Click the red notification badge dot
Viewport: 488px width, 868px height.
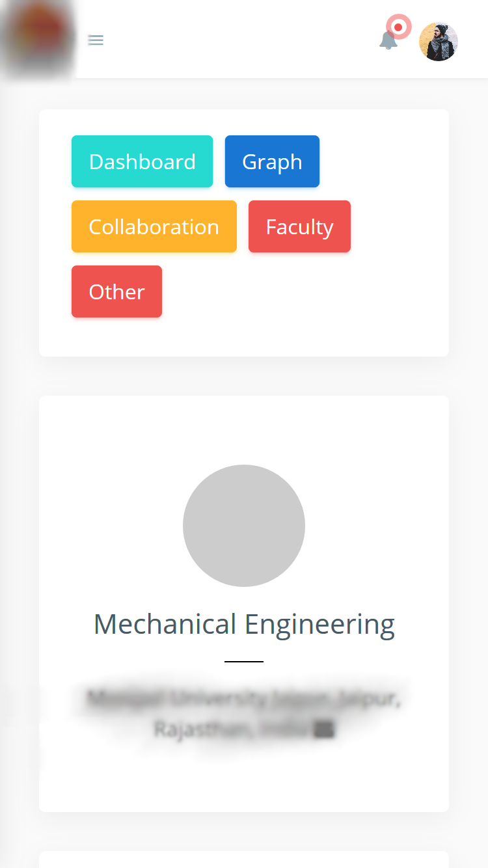click(399, 27)
